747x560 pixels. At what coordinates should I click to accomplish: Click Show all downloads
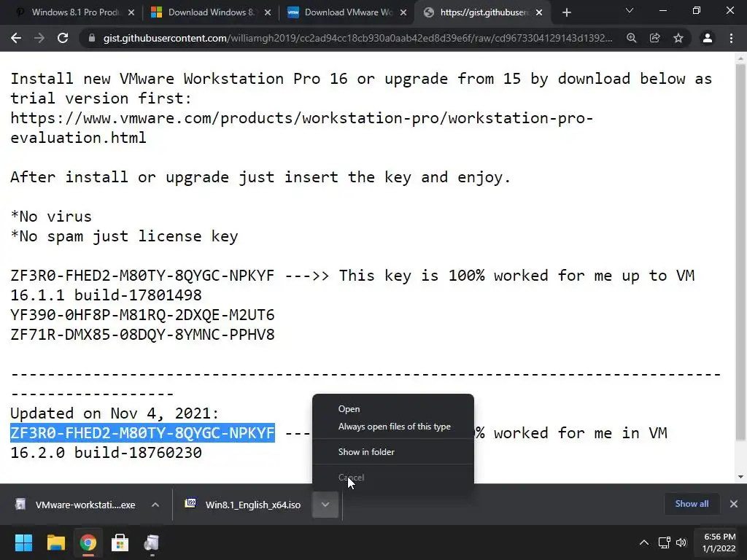pos(692,504)
